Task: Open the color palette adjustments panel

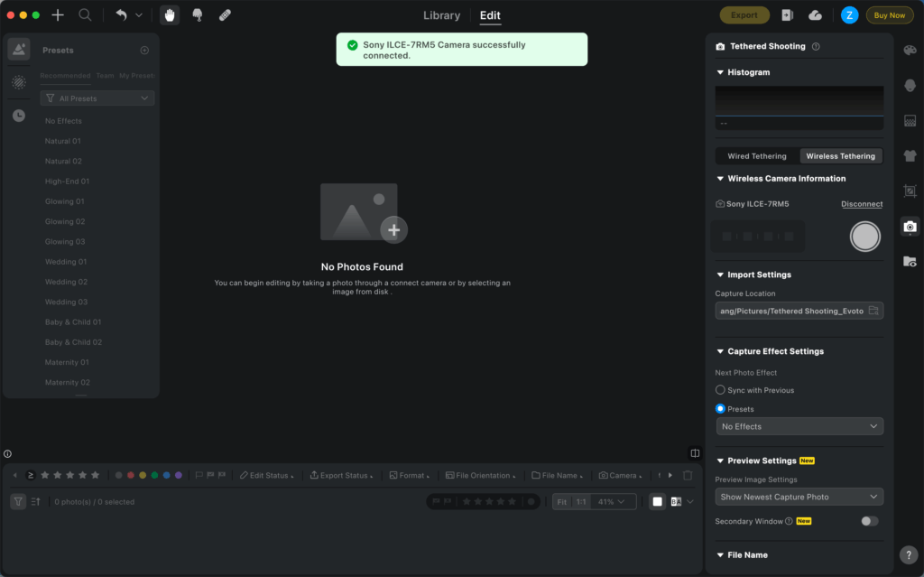Action: [x=910, y=51]
